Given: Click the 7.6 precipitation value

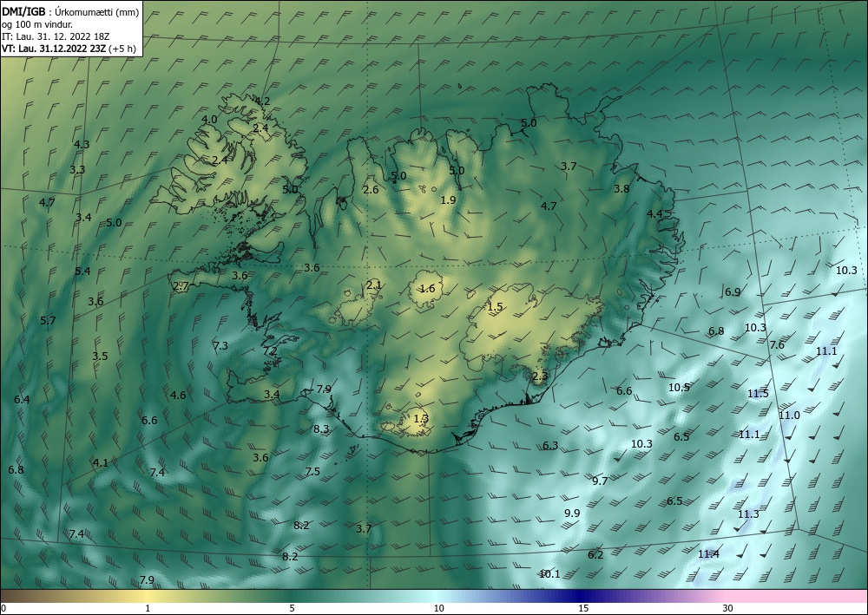Looking at the screenshot, I should click(777, 344).
